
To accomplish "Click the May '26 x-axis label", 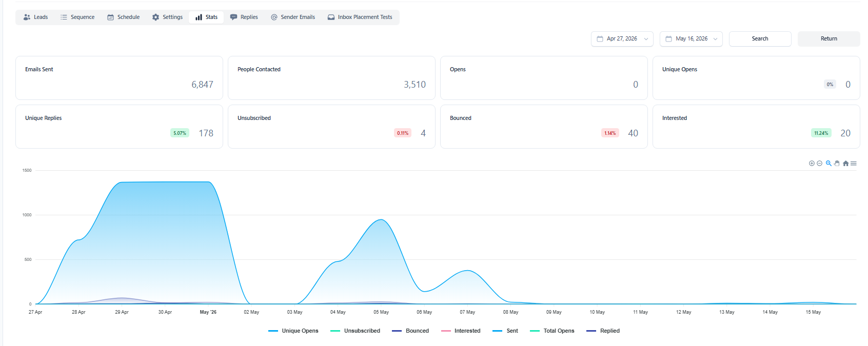I will click(x=208, y=312).
